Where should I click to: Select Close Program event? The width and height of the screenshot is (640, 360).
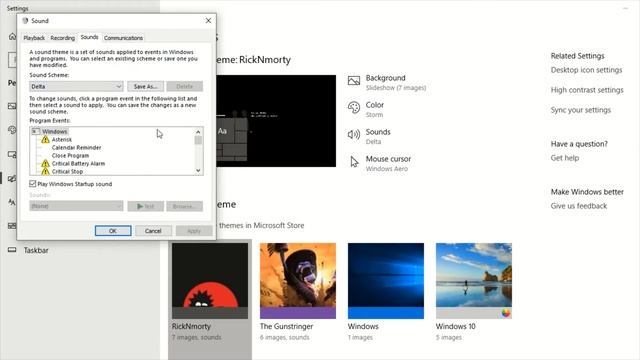tap(70, 156)
